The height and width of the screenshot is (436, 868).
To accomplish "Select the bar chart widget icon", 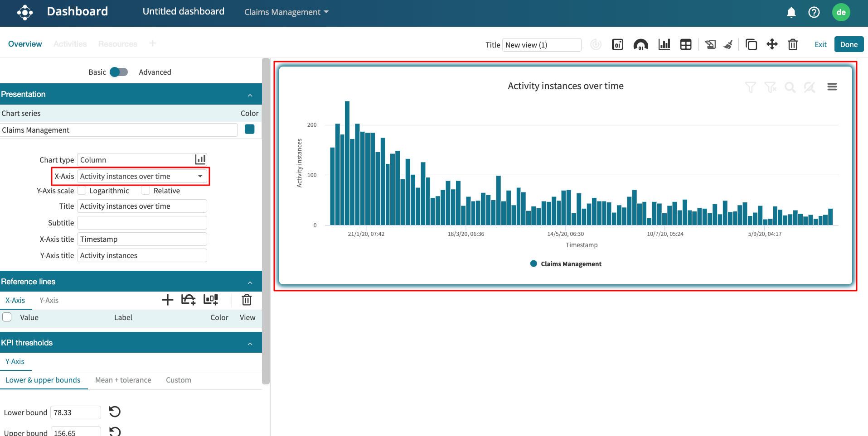I will (664, 44).
